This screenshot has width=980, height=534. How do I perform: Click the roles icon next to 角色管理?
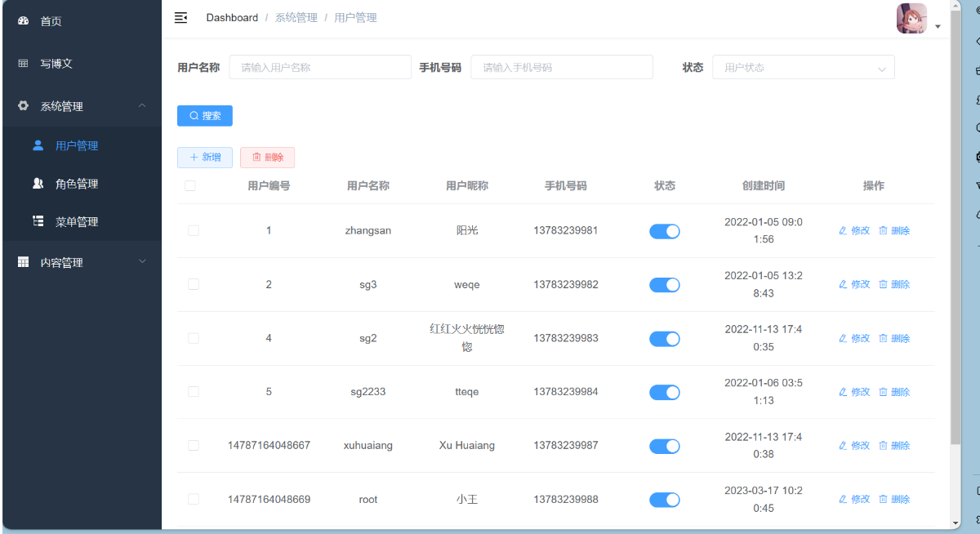point(38,183)
